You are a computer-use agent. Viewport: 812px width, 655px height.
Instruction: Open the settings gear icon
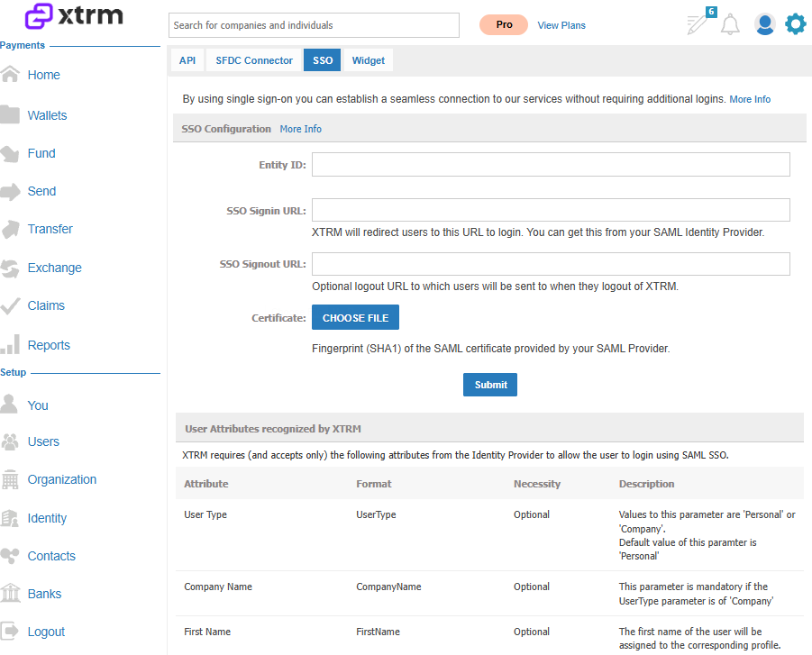[x=796, y=24]
